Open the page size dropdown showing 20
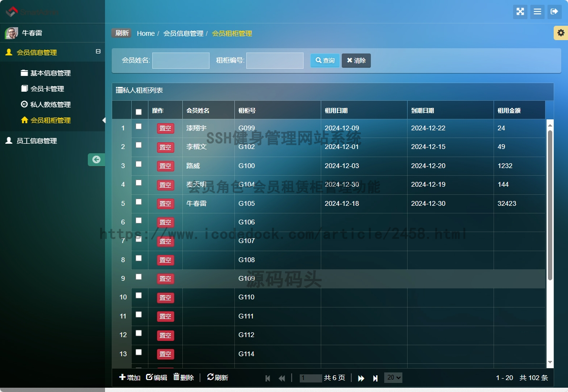 (393, 378)
